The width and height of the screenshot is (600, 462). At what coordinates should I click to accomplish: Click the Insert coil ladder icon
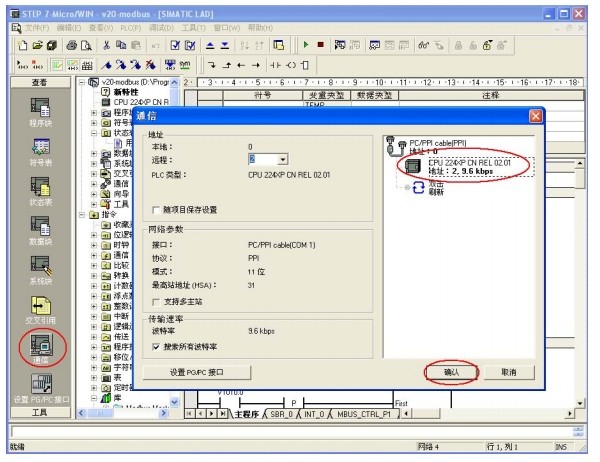(x=291, y=65)
